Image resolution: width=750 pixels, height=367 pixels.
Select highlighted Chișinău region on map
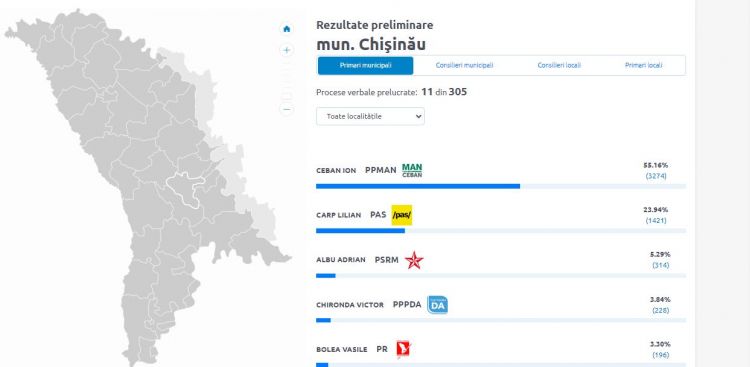point(184,189)
